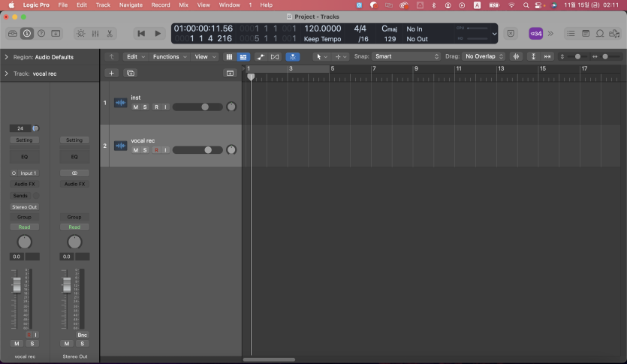Open the Library panel icon
Image resolution: width=627 pixels, height=364 pixels.
(x=13, y=34)
